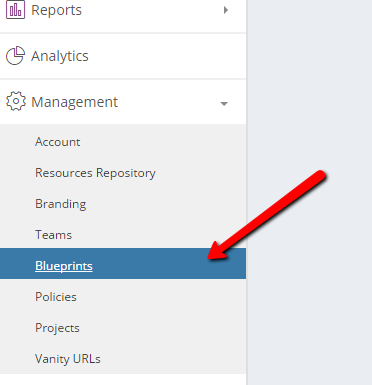
Task: Select the Projects submenu item
Action: [x=57, y=328]
